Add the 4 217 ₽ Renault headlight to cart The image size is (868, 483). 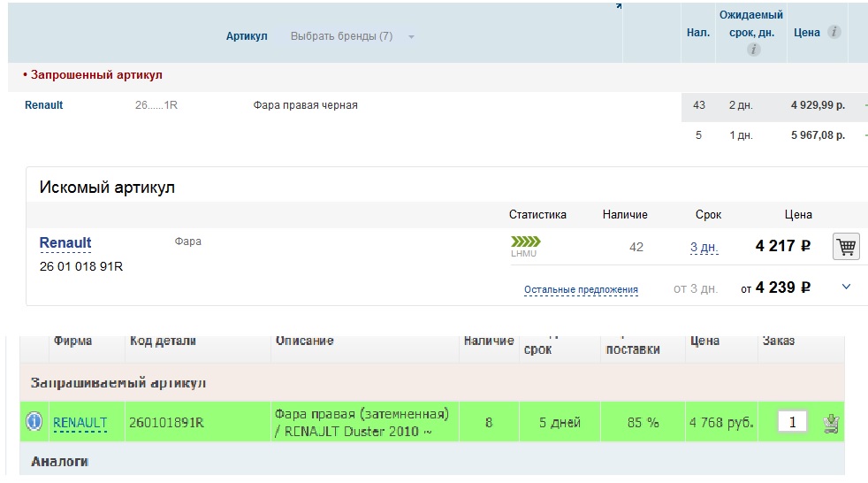pyautogui.click(x=846, y=247)
